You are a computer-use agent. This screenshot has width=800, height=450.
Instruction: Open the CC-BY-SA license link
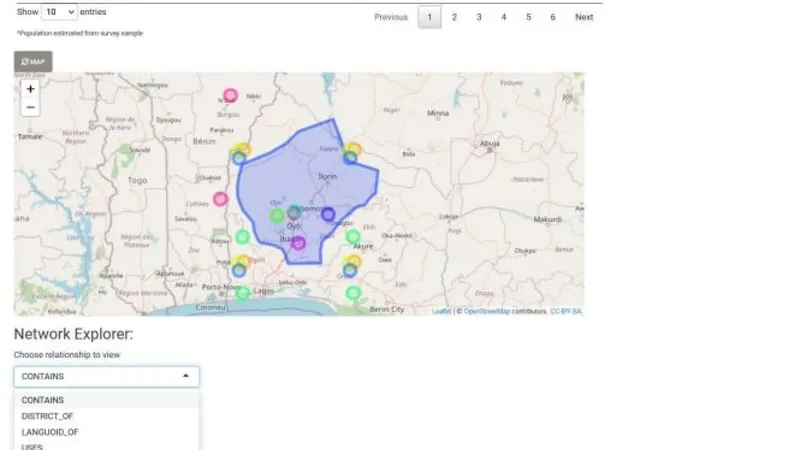(x=565, y=311)
